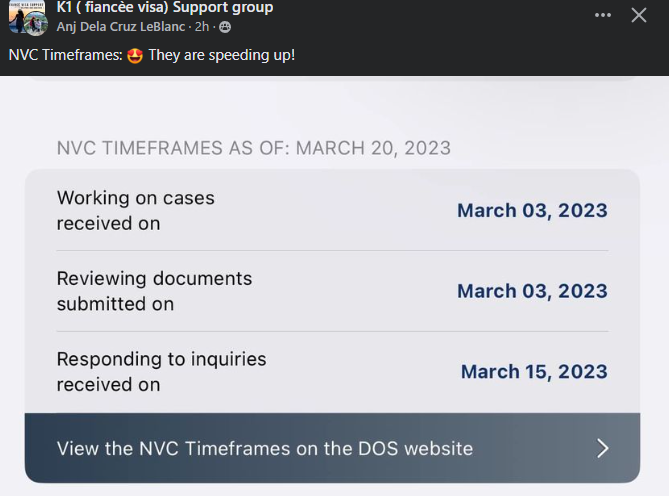Click the 'NVC TIMEFRAMES AS OF: MARCH 20, 2023' heading
This screenshot has height=496, width=669.
254,148
